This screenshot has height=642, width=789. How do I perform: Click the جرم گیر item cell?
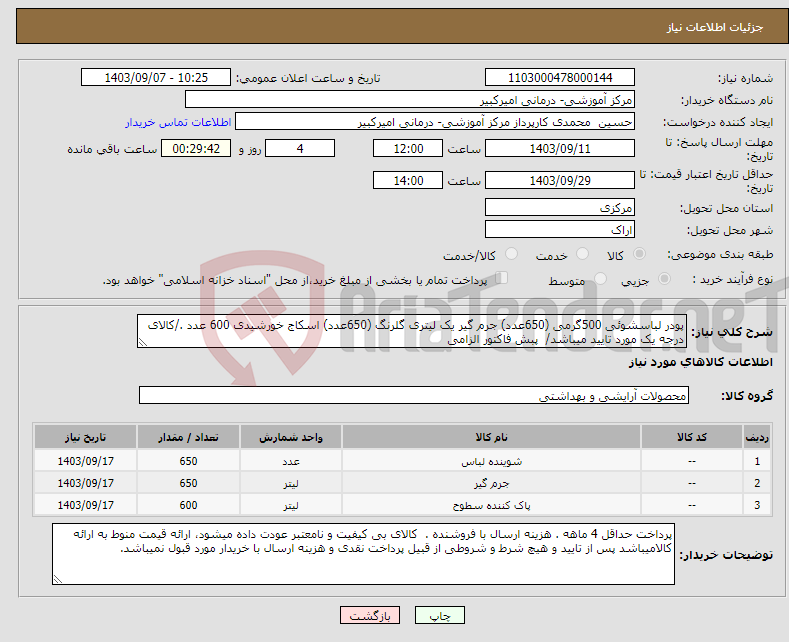492,483
